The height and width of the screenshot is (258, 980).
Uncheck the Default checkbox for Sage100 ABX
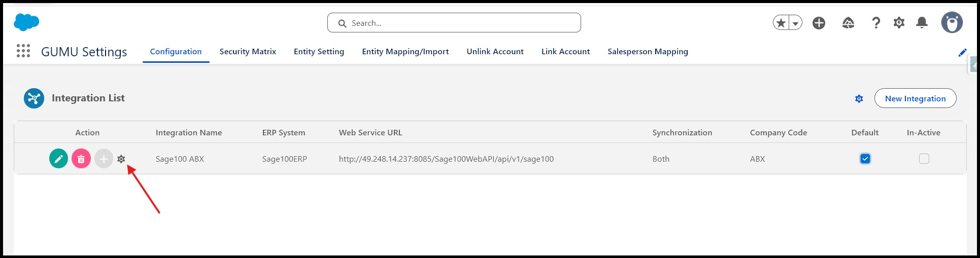[865, 159]
